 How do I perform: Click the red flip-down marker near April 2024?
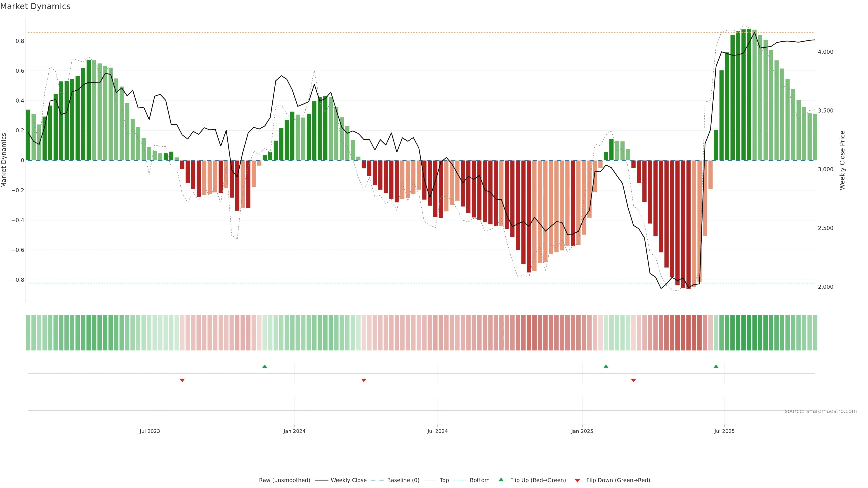pyautogui.click(x=364, y=380)
